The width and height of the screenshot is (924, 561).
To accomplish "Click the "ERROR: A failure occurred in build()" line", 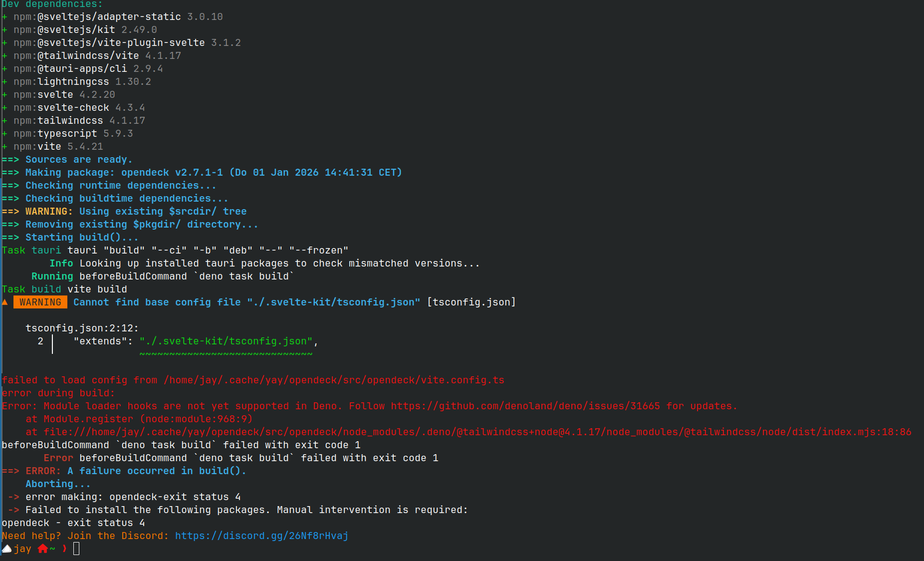I will pyautogui.click(x=136, y=471).
